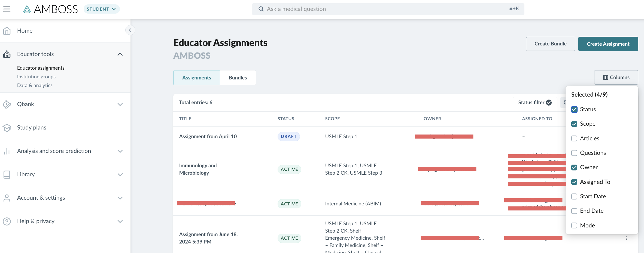The image size is (644, 253).
Task: Open the hamburger menu icon
Action: pyautogui.click(x=7, y=9)
